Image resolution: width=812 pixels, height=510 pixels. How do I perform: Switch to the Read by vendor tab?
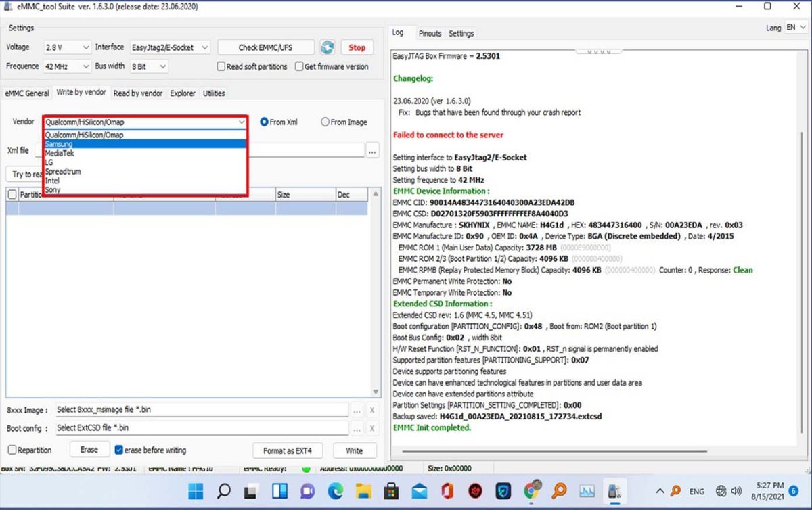(x=138, y=93)
